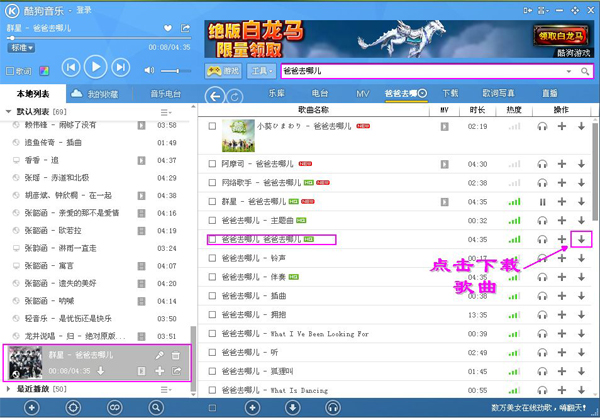The width and height of the screenshot is (600, 418).
Task: Expand the search history dropdown arrow
Action: click(x=569, y=72)
